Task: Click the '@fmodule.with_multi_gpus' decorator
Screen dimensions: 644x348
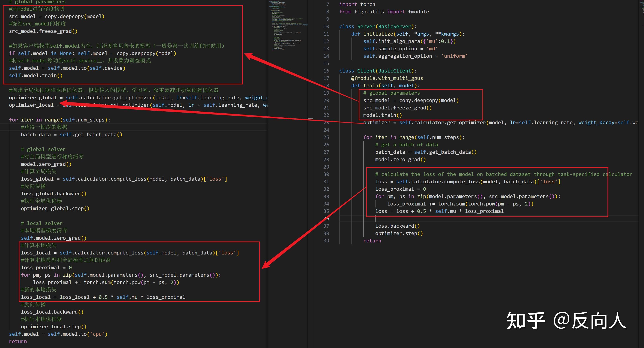Action: [387, 78]
